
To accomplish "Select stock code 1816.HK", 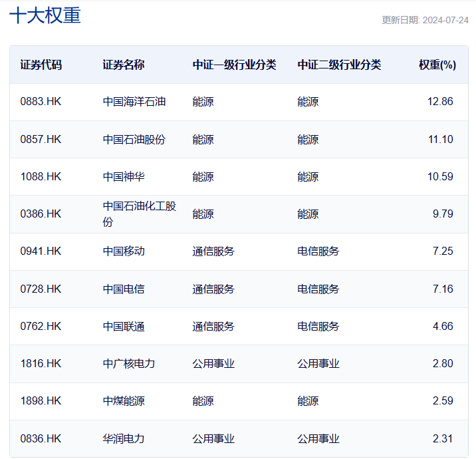I will coord(41,364).
